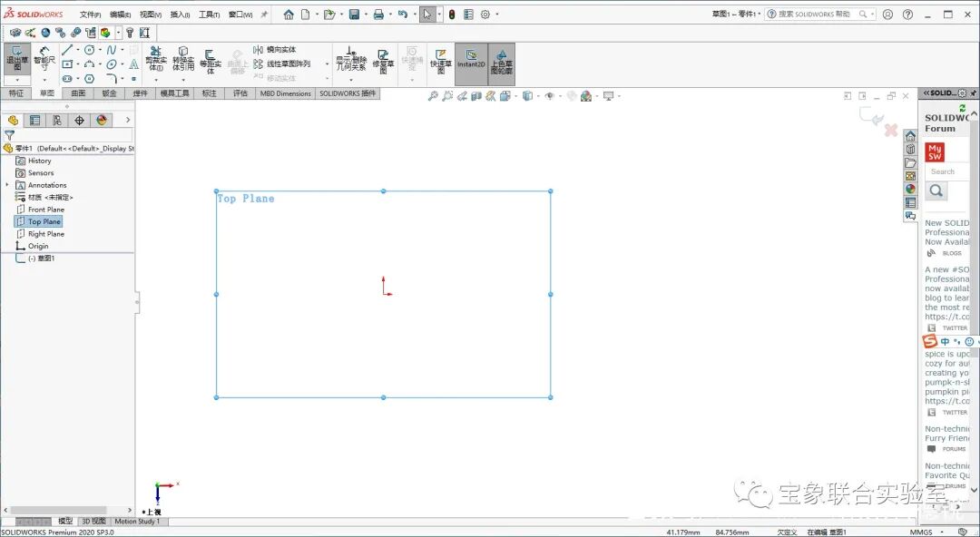Toggle the menu bar pin icon
The height and width of the screenshot is (537, 980).
[x=264, y=15]
